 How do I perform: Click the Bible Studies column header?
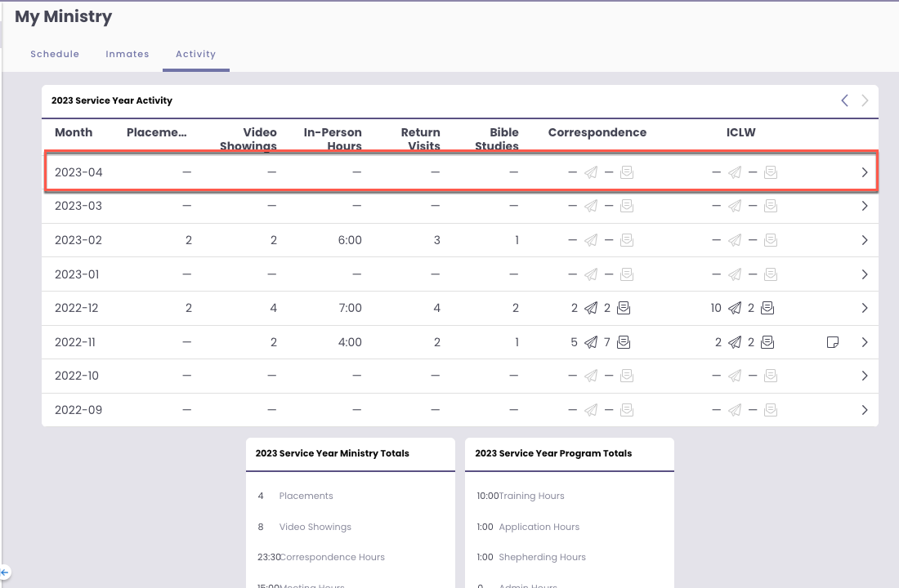click(497, 139)
